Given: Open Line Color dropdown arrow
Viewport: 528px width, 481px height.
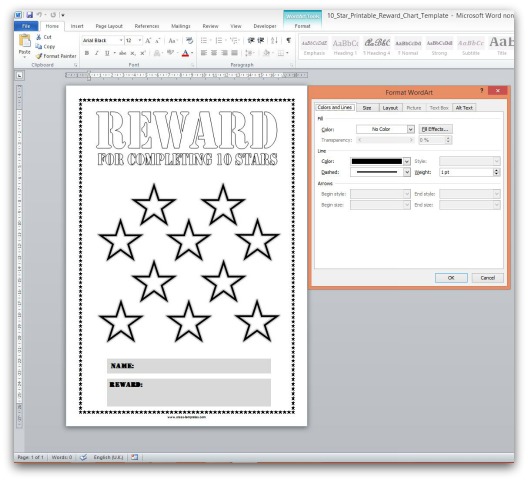Looking at the screenshot, I should click(407, 161).
